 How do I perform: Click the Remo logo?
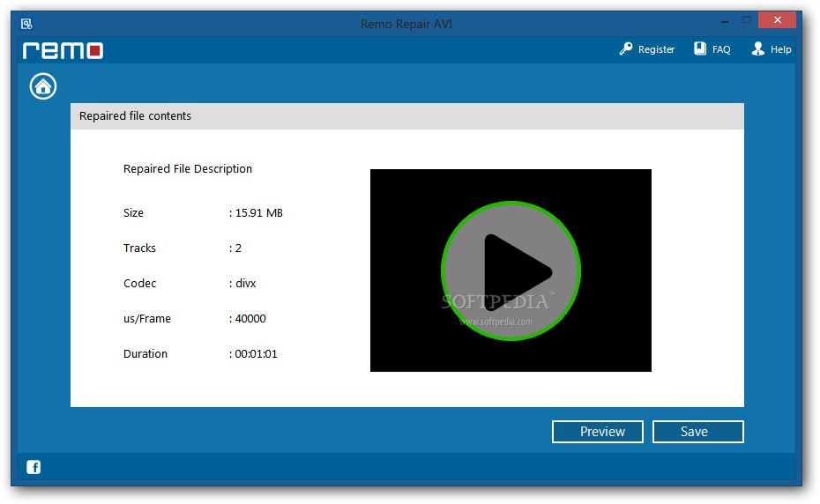(63, 51)
